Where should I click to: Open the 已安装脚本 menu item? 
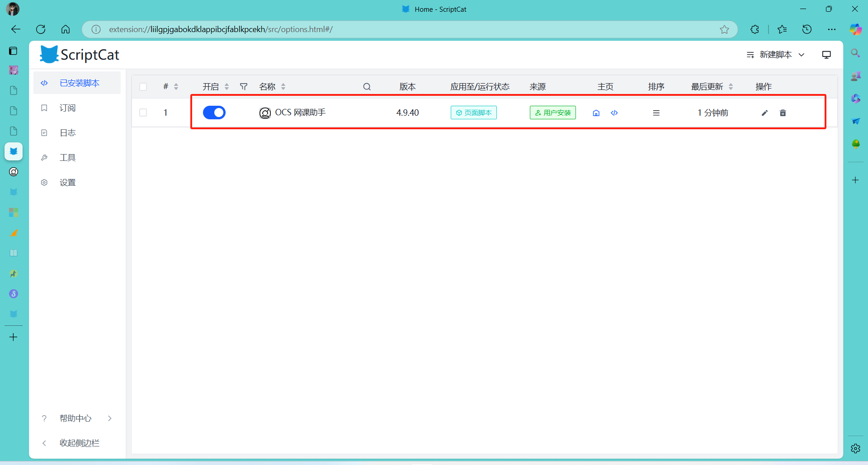(77, 83)
